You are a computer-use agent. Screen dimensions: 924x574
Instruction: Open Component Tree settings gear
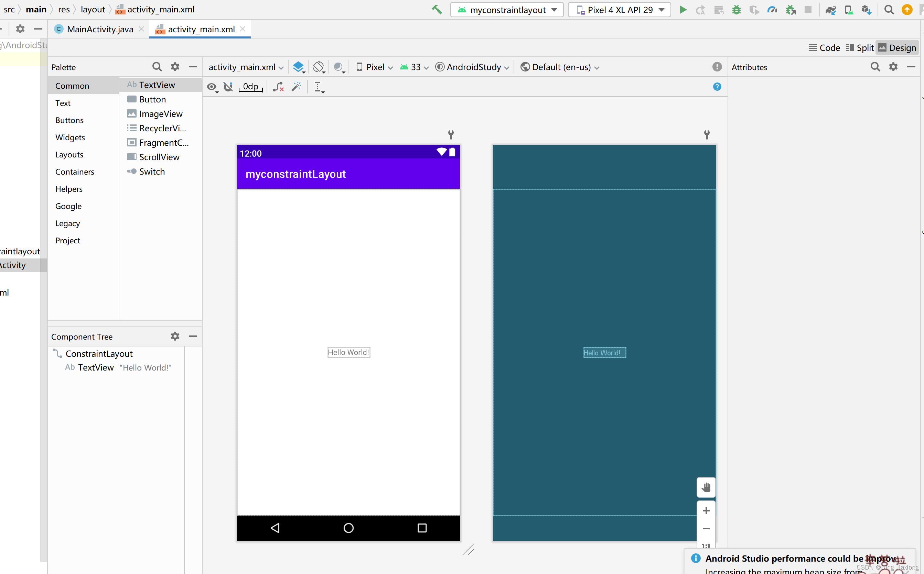click(x=175, y=336)
